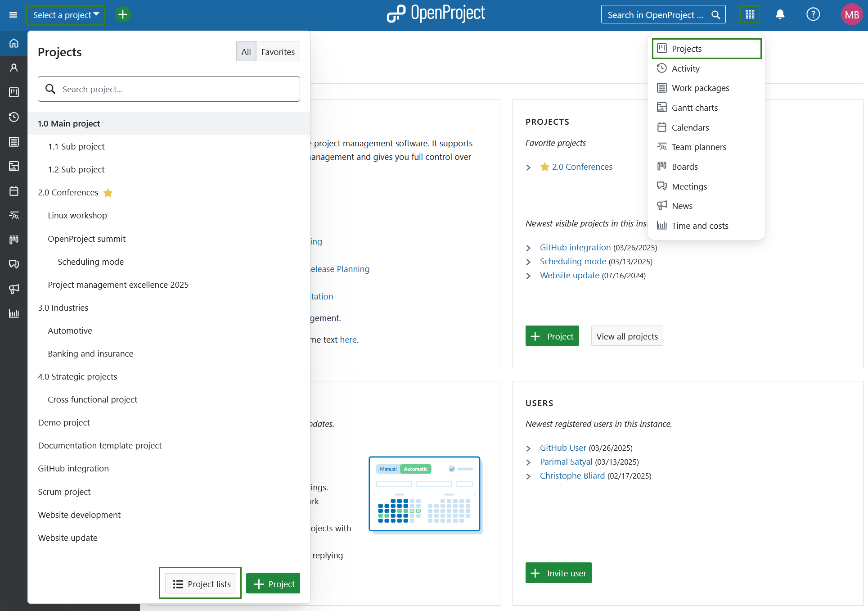Click the News megaphone icon in the sidebar

click(x=13, y=289)
